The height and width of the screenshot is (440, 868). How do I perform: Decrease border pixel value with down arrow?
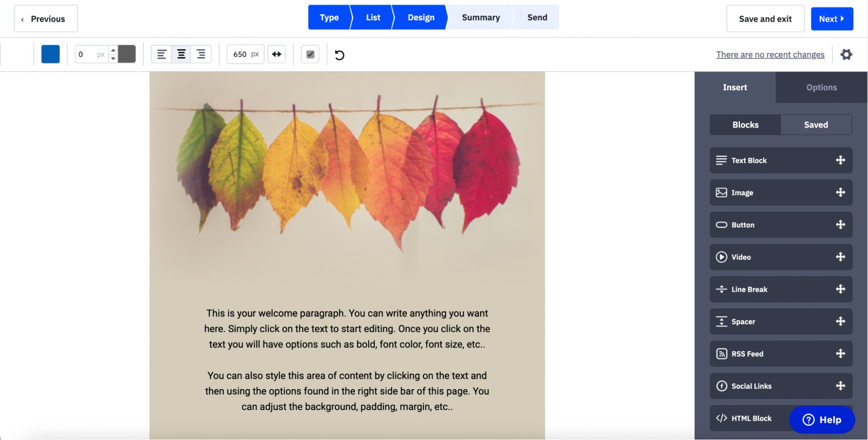pyautogui.click(x=113, y=59)
